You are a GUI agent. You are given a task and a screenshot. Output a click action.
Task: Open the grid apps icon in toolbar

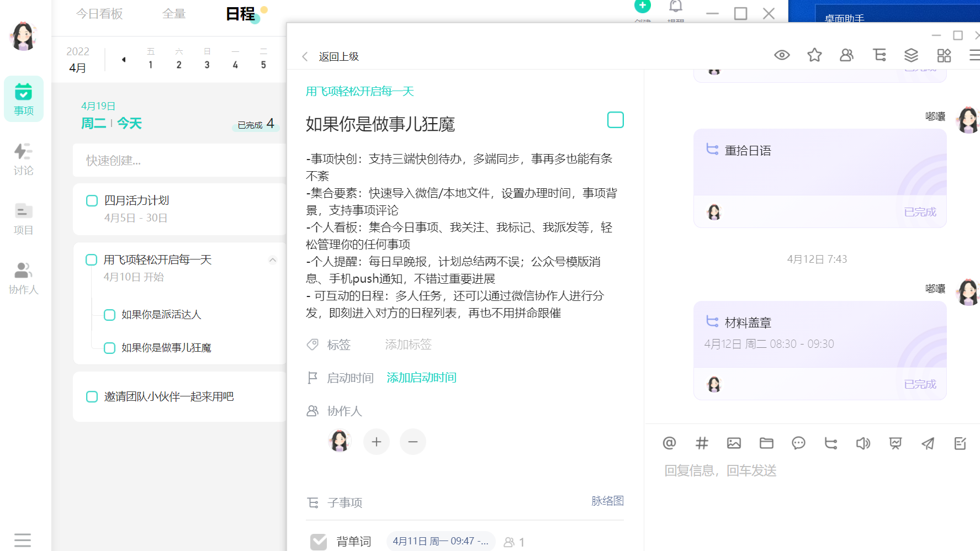click(x=944, y=55)
